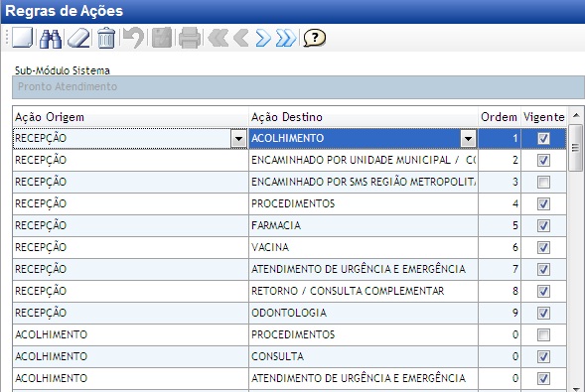Click Ordem value 9 cell
The height and width of the screenshot is (392, 585).
(500, 313)
